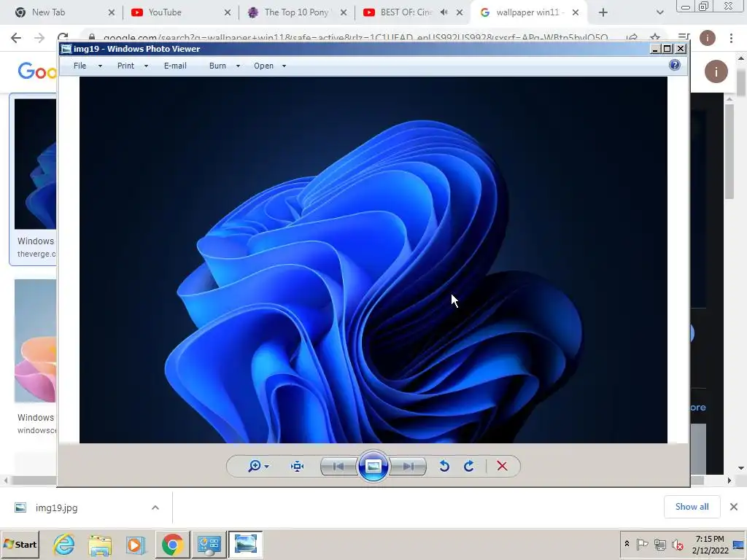Open zoom magnifier in Photo Viewer

click(x=255, y=466)
